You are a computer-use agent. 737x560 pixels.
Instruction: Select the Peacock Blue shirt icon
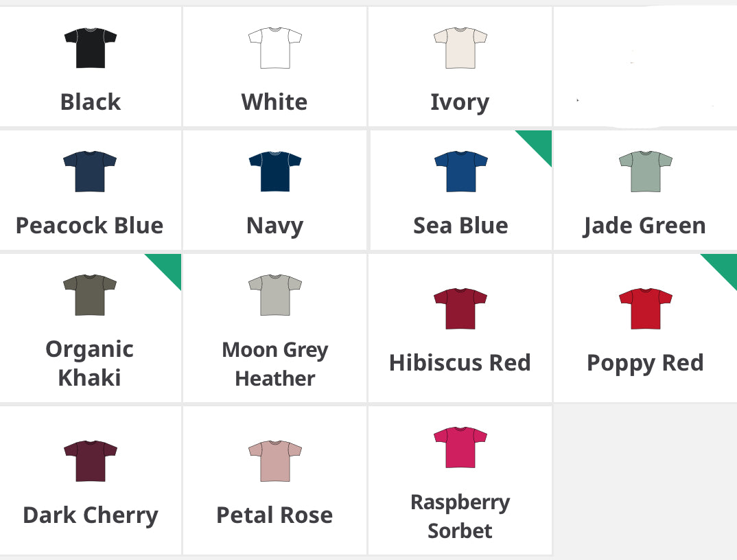(x=90, y=172)
